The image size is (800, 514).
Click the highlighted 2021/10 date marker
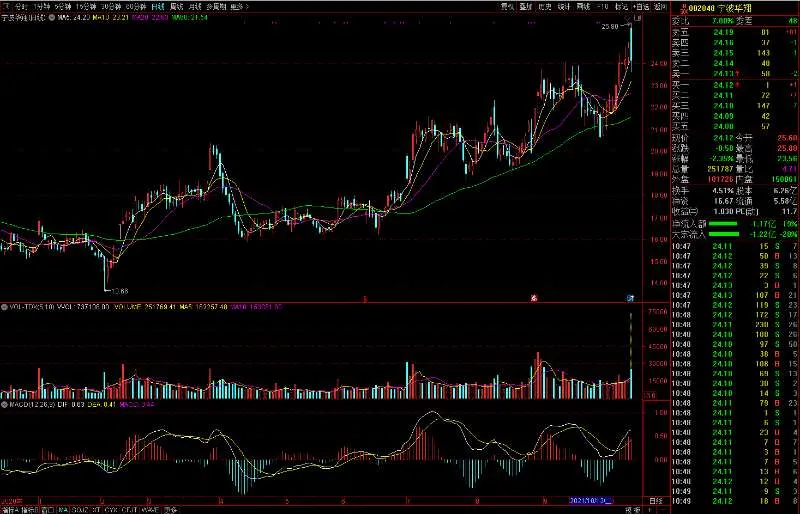(591, 501)
